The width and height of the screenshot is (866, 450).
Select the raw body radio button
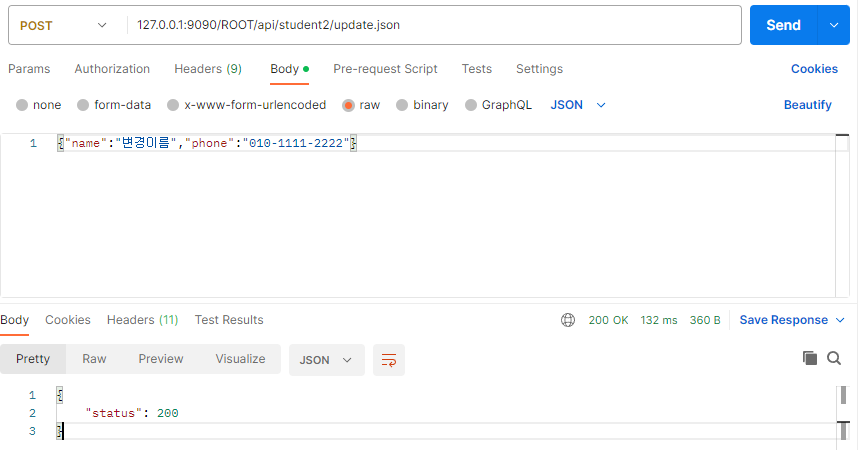click(348, 105)
